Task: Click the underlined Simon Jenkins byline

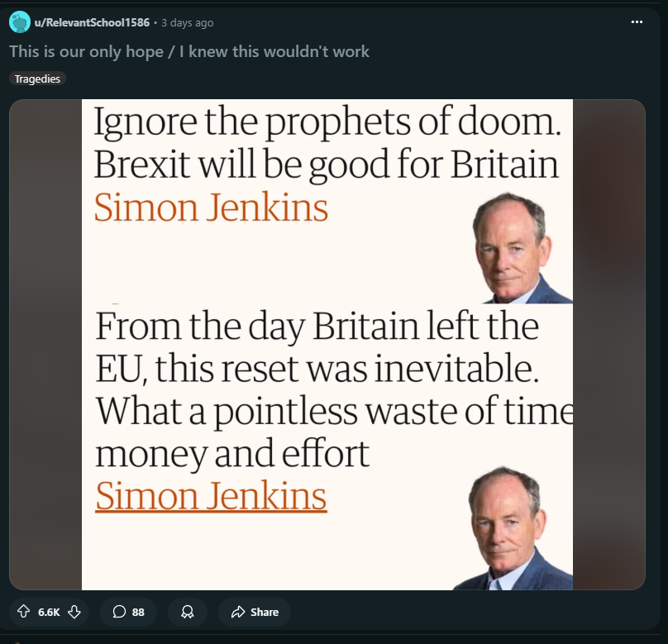Action: [x=211, y=496]
